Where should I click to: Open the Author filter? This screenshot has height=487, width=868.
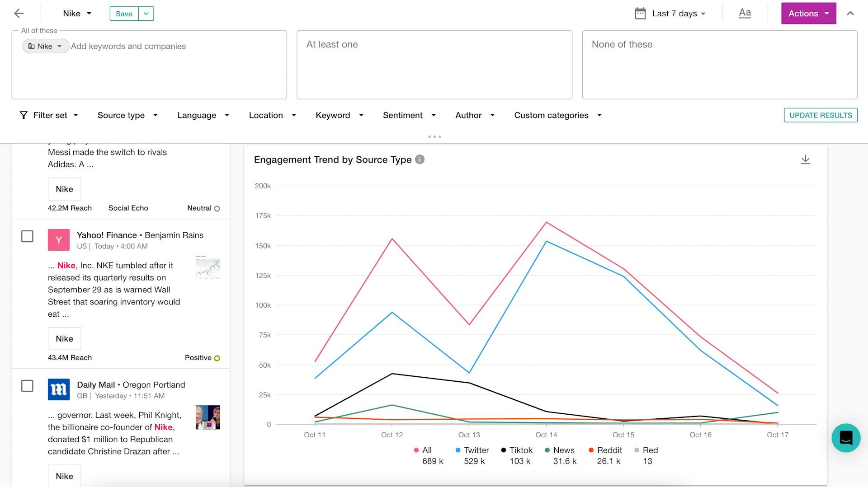tap(475, 115)
